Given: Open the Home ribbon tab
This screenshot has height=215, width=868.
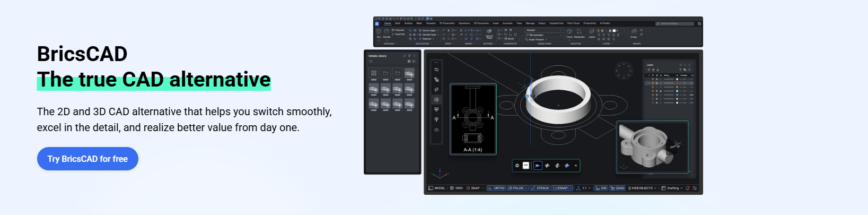Looking at the screenshot, I should (x=388, y=23).
